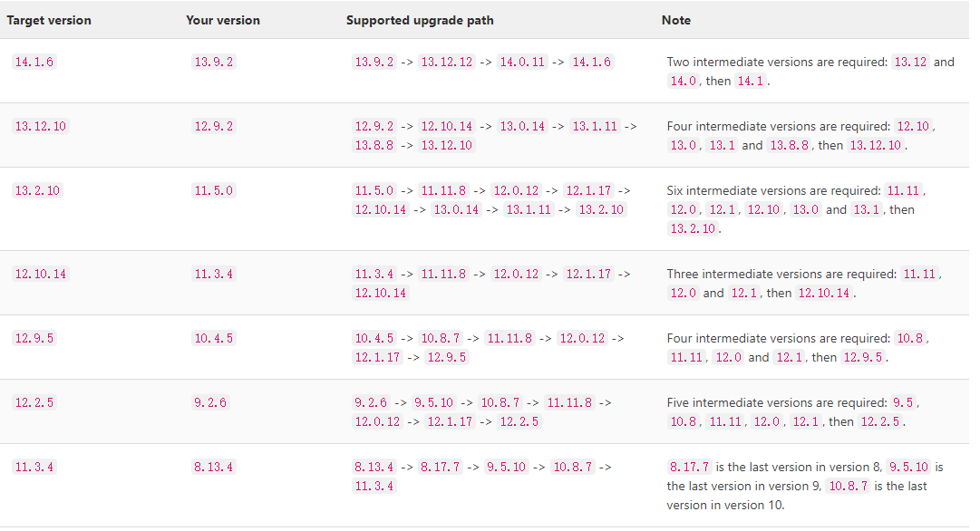Select target version 14.1.6 in first column
The width and height of the screenshot is (980, 531).
pyautogui.click(x=34, y=63)
